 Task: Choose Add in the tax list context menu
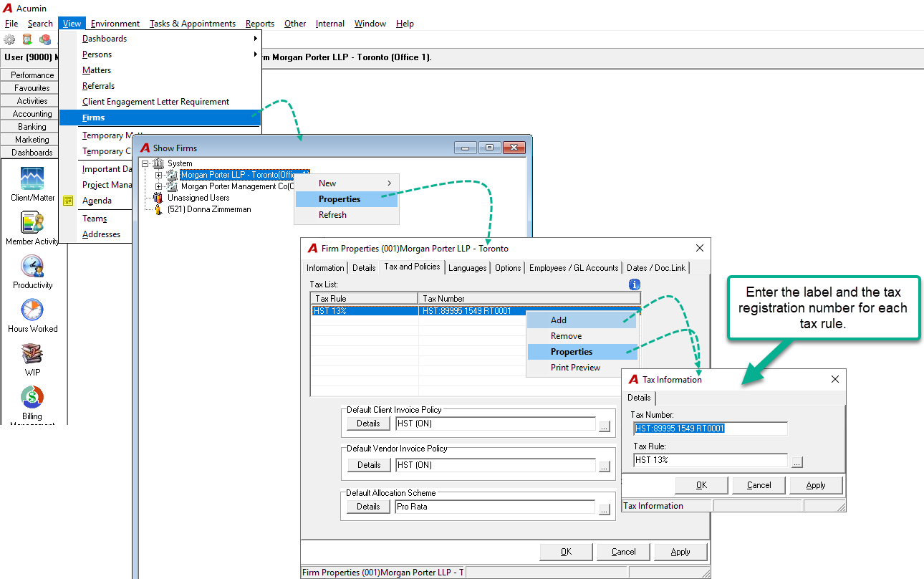coord(582,320)
